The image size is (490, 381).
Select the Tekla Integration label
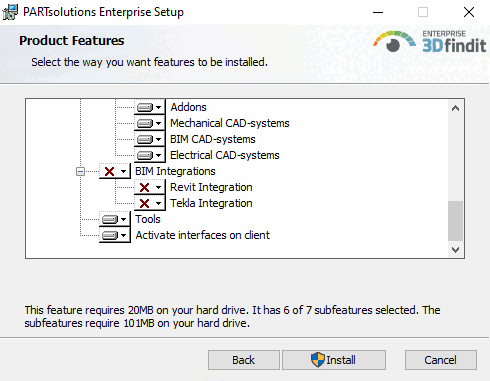(x=211, y=203)
